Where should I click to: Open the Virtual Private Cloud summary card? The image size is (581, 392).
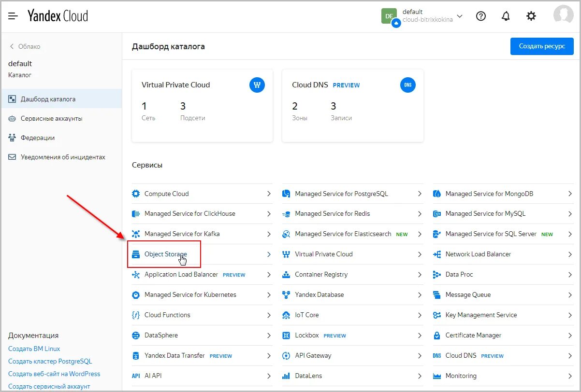[202, 106]
